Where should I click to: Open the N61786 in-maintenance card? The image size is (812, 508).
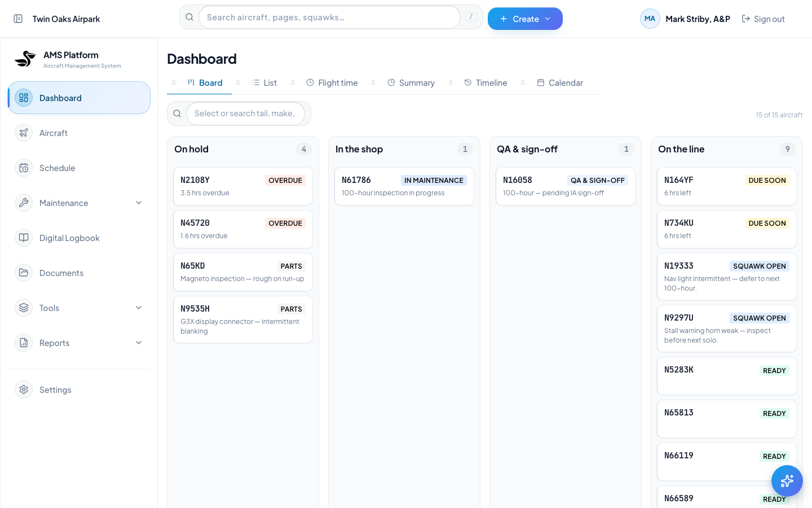click(x=404, y=186)
